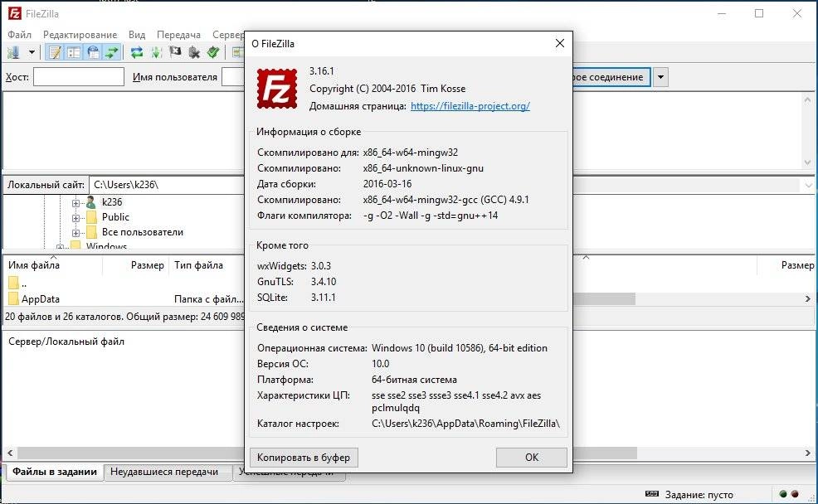Click the quick connect button
The image size is (818, 504).
611,77
